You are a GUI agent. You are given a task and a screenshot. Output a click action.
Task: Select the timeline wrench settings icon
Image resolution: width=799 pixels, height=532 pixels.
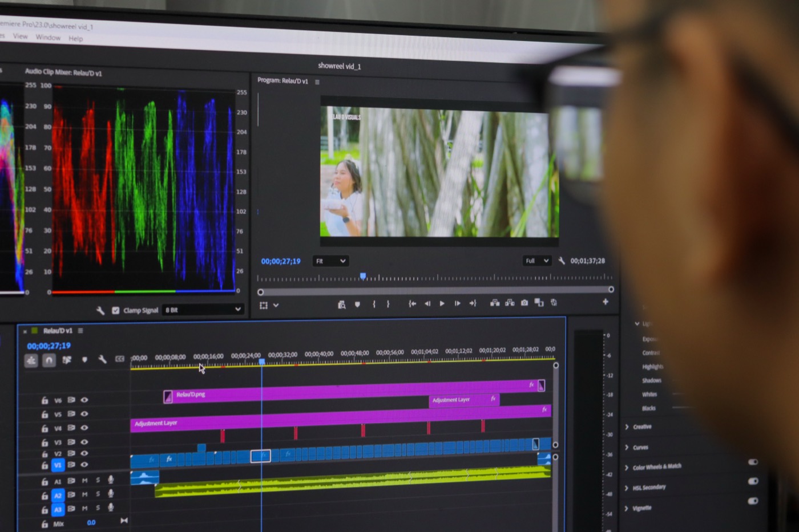point(102,359)
